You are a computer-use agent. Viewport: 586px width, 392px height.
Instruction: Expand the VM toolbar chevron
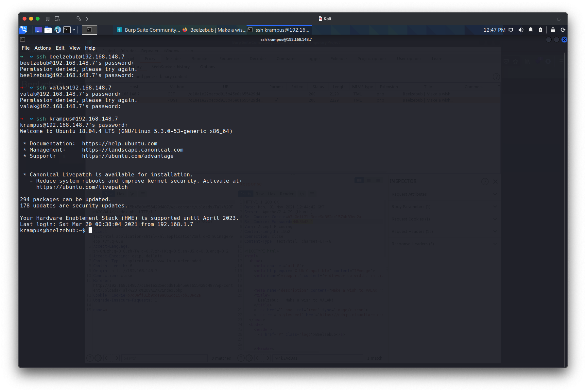pyautogui.click(x=87, y=19)
